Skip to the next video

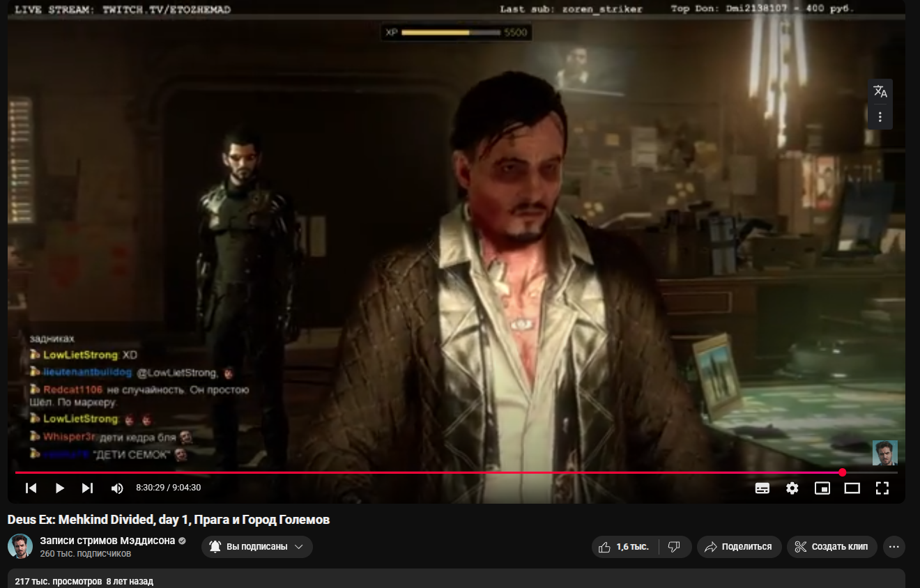pyautogui.click(x=87, y=488)
